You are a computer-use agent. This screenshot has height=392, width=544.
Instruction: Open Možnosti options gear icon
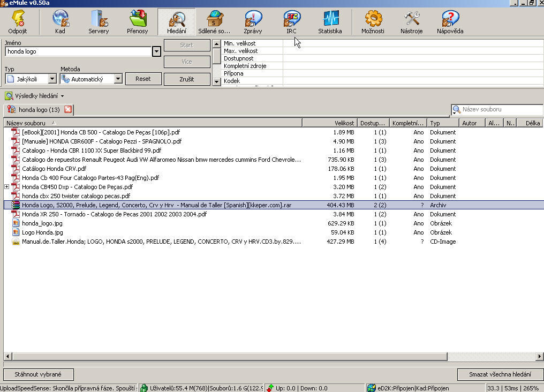coord(373,22)
